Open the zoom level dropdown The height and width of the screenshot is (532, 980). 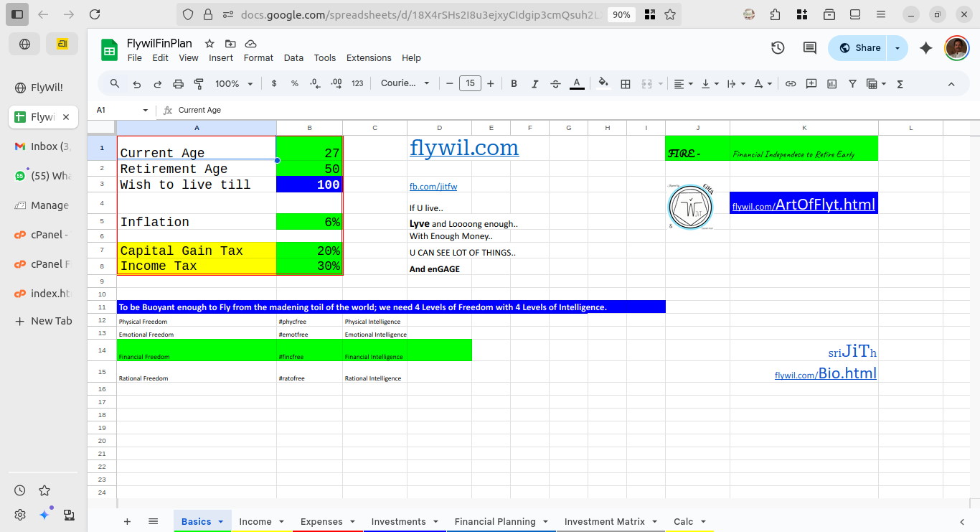click(x=234, y=84)
